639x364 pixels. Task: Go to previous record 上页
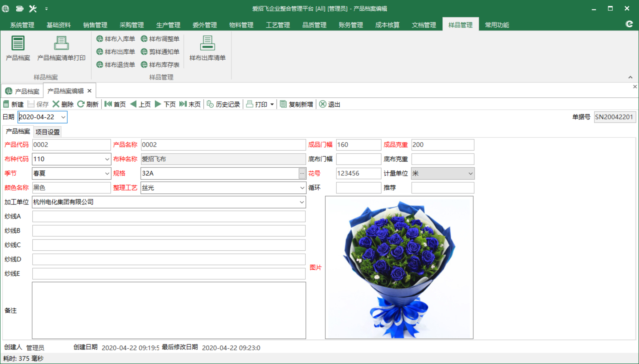coord(141,104)
